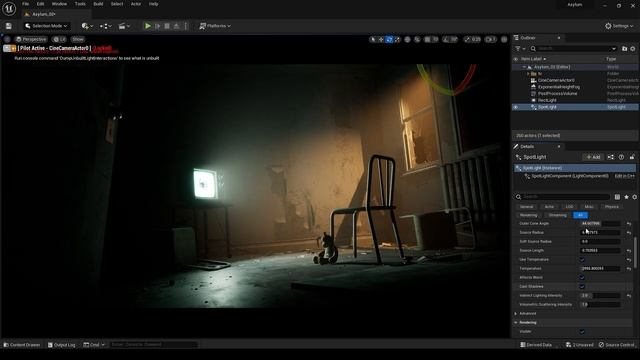Image resolution: width=640 pixels, height=360 pixels.
Task: Choose the rotate gizmo tool icon
Action: pos(389,39)
